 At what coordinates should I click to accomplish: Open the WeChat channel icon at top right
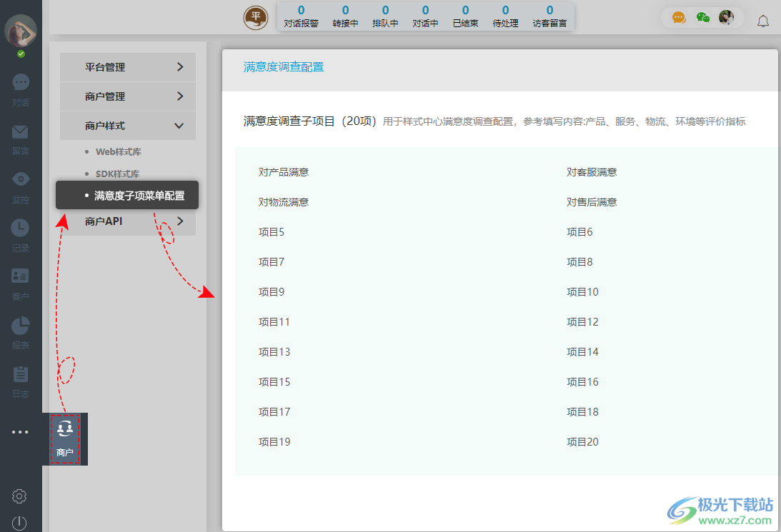point(702,16)
